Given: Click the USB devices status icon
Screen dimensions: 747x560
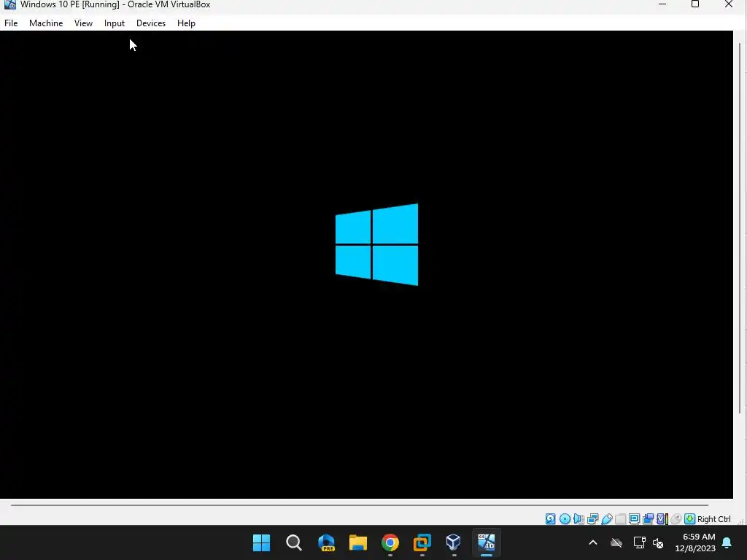Looking at the screenshot, I should coord(607,519).
